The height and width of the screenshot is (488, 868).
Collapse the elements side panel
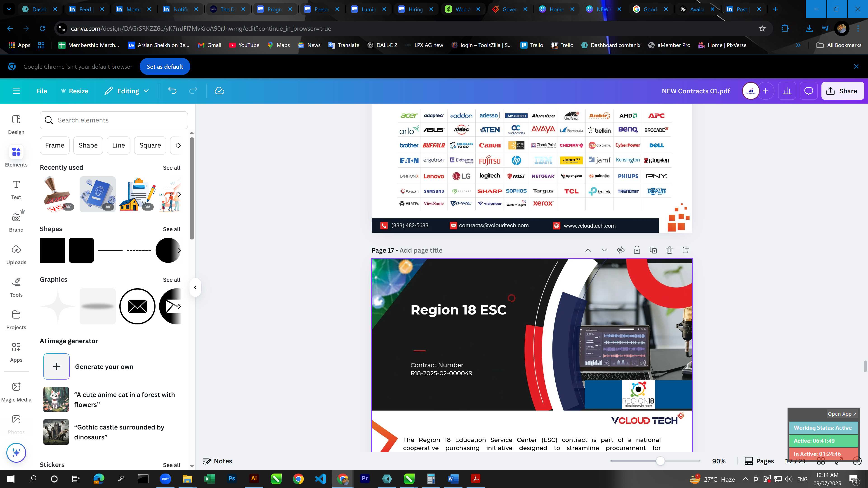coord(195,287)
